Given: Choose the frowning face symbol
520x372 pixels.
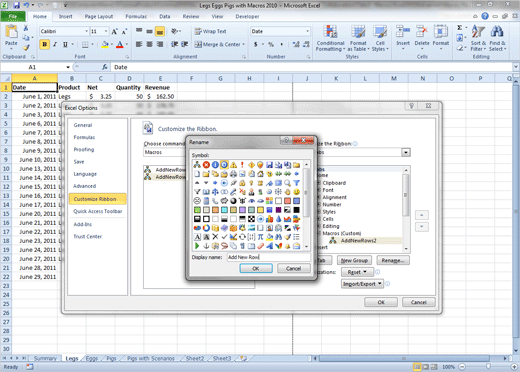Looking at the screenshot, I should [197, 201].
